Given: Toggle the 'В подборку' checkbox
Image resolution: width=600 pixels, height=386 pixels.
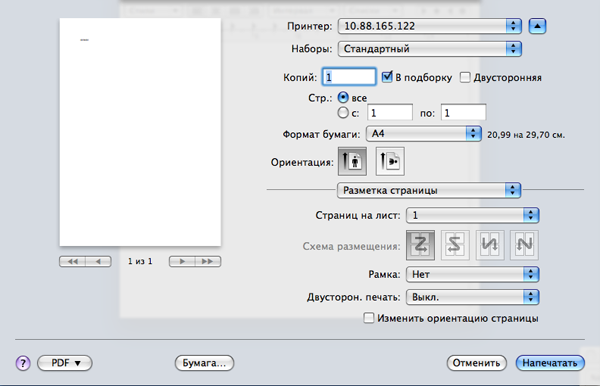Looking at the screenshot, I should tap(387, 77).
